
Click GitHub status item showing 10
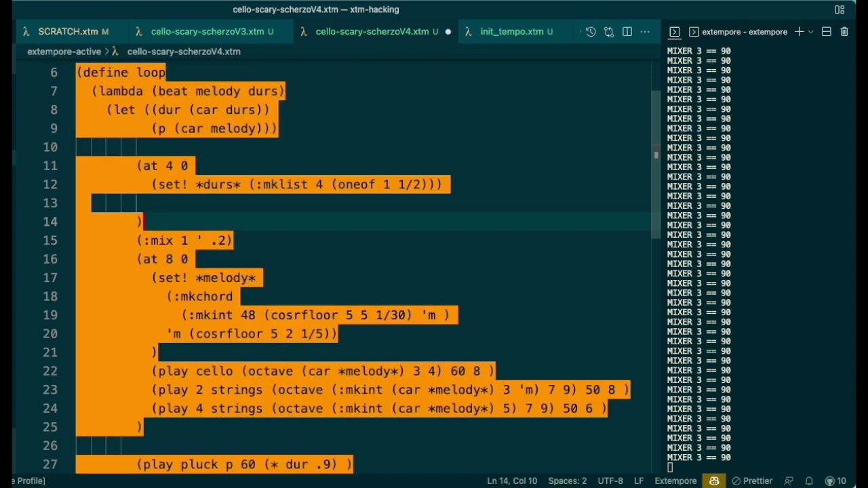tap(835, 481)
